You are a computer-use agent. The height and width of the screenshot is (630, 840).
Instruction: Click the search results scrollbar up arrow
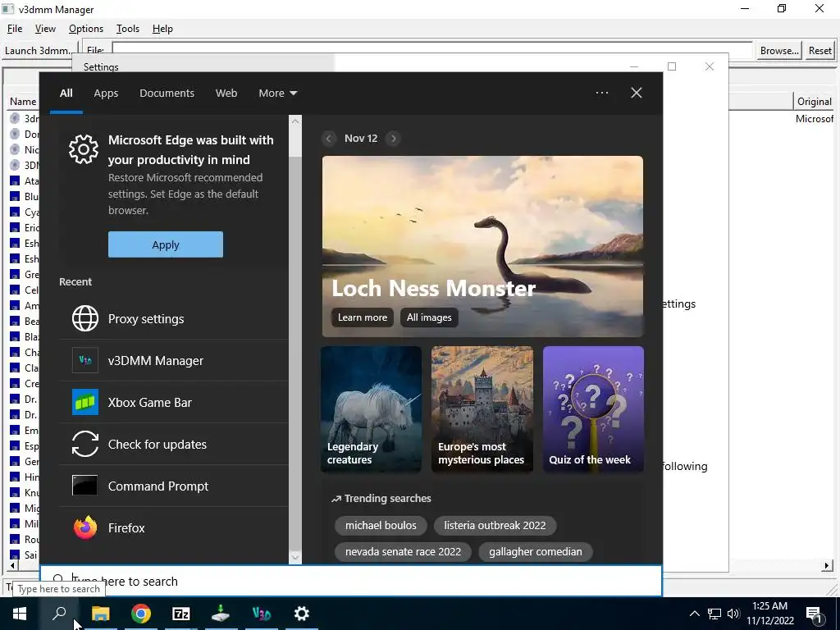tap(295, 121)
